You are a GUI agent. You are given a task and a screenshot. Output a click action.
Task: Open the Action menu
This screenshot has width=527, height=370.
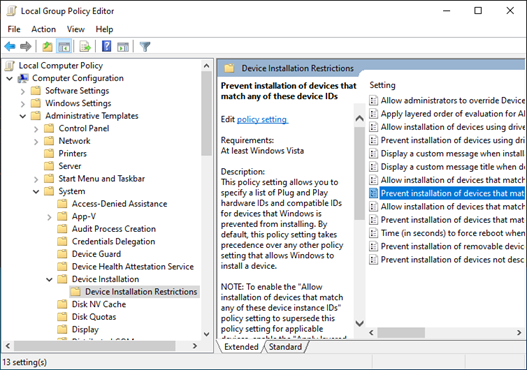click(44, 29)
